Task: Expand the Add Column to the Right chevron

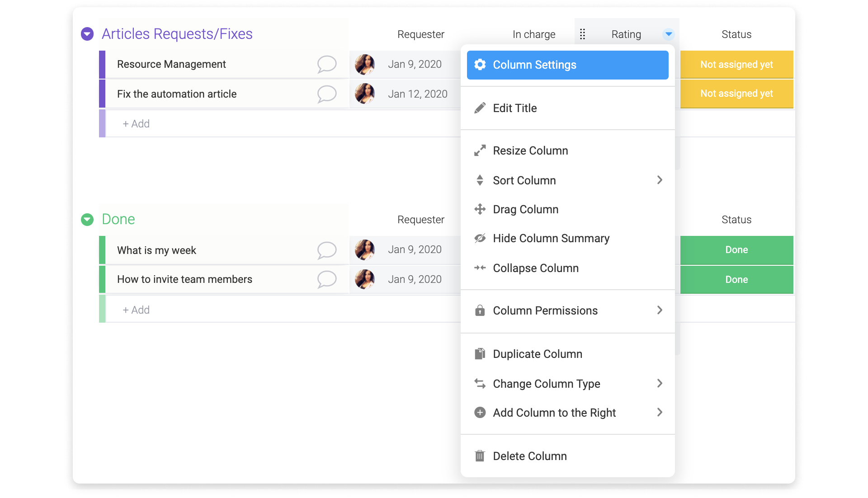Action: [660, 412]
